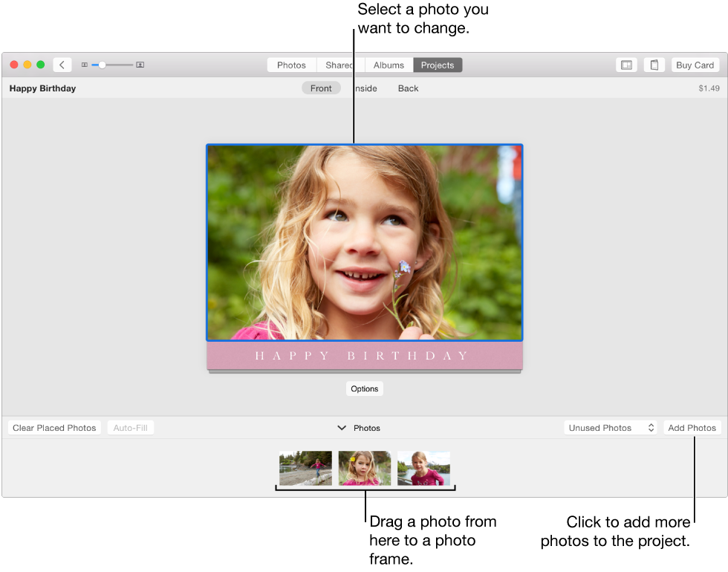Screen dimensions: 728x572
Task: Select the girl with flower thumbnail in the tray
Action: pyautogui.click(x=365, y=468)
